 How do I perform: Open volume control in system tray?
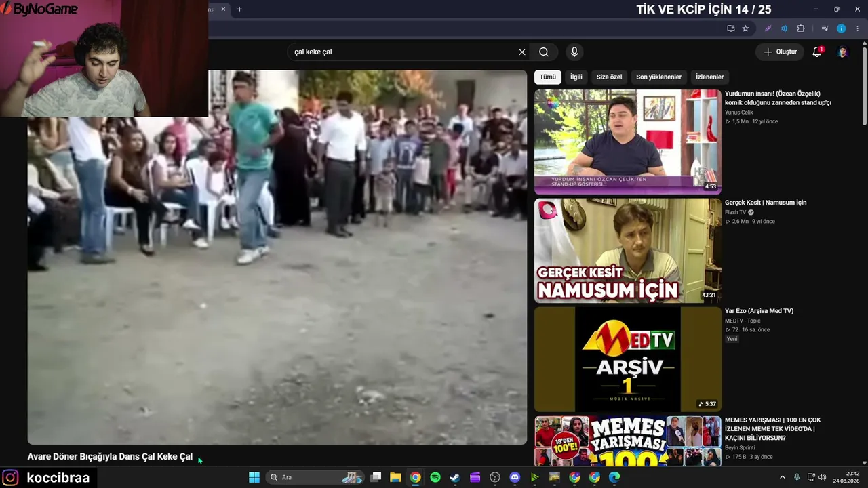click(x=823, y=477)
